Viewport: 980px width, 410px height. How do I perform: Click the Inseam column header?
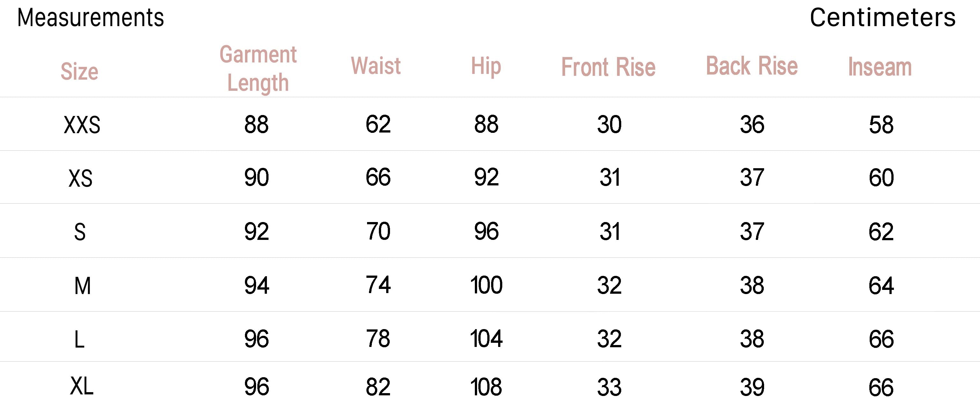880,67
